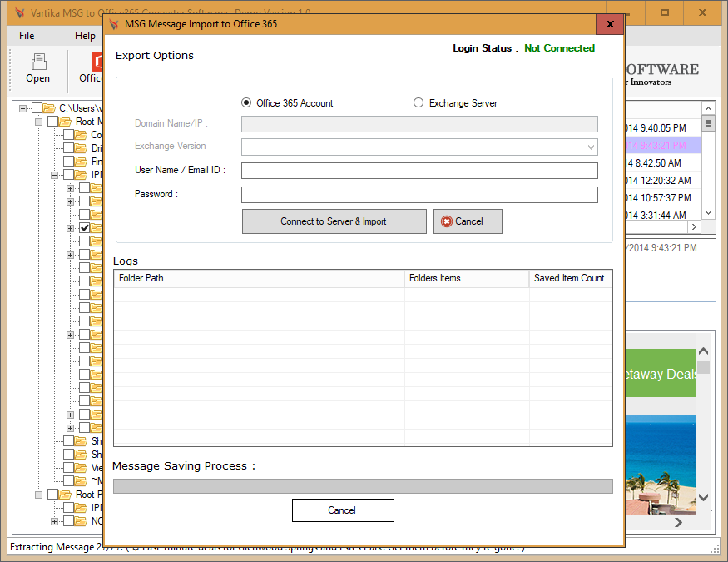The image size is (728, 562).
Task: Click the message list vertical scrollbar thumb
Action: (708, 123)
